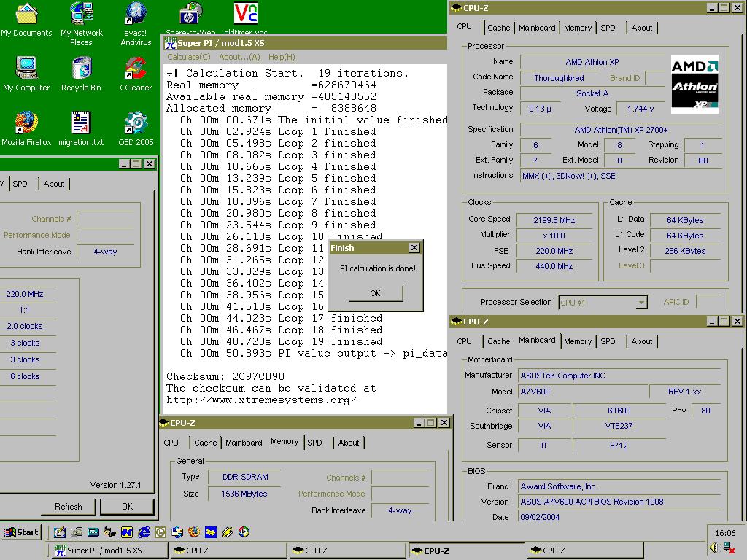Viewport: 747px width, 560px height.
Task: Click the Super PI / mod1.5 XS title bar
Action: (x=305, y=43)
